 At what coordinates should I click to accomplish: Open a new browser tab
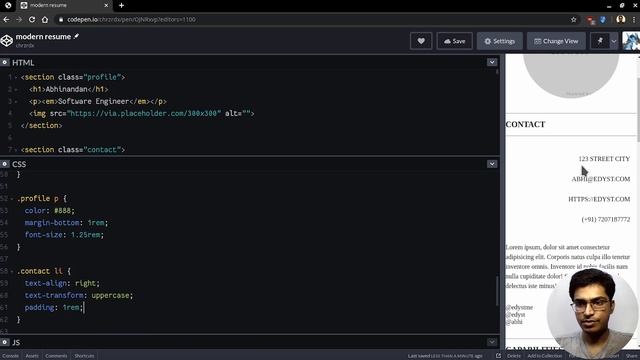(121, 5)
